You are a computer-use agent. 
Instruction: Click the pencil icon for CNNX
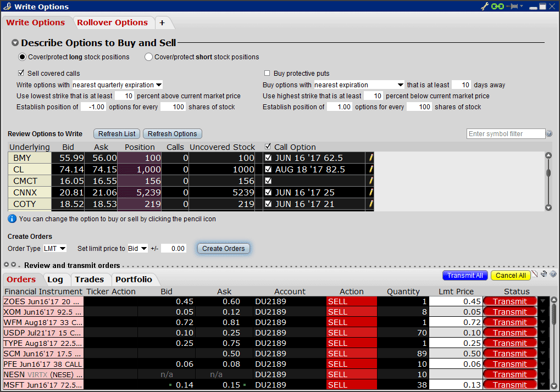click(x=371, y=192)
